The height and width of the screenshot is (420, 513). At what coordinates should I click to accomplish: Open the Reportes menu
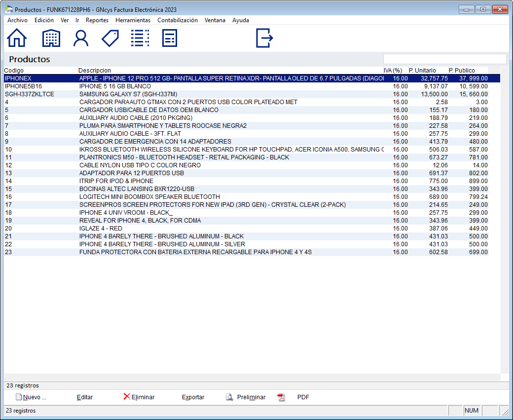tap(97, 20)
